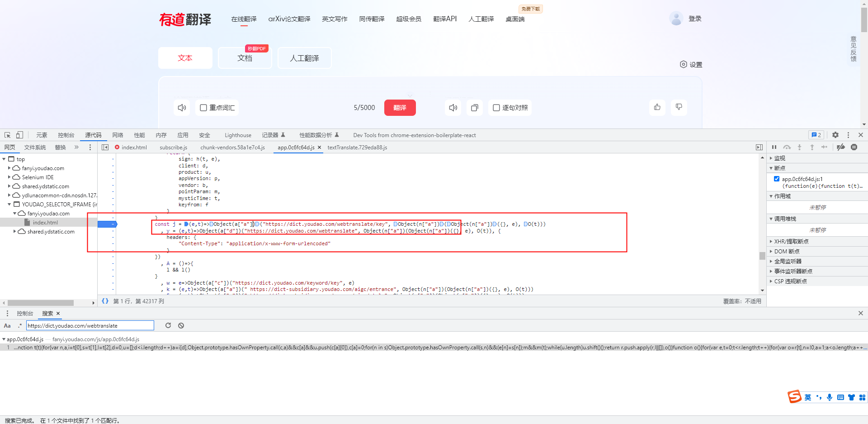
Task: Click pretty-print curly braces icon
Action: tap(105, 301)
